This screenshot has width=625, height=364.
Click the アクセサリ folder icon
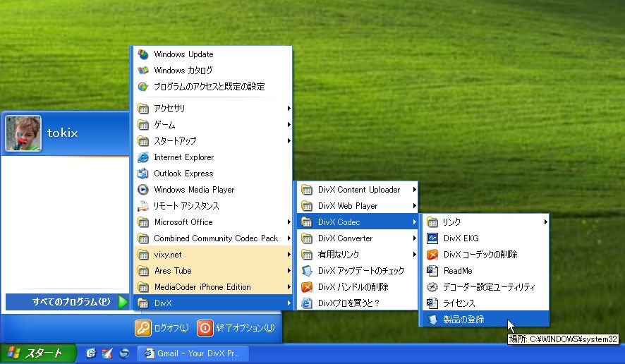tap(143, 109)
